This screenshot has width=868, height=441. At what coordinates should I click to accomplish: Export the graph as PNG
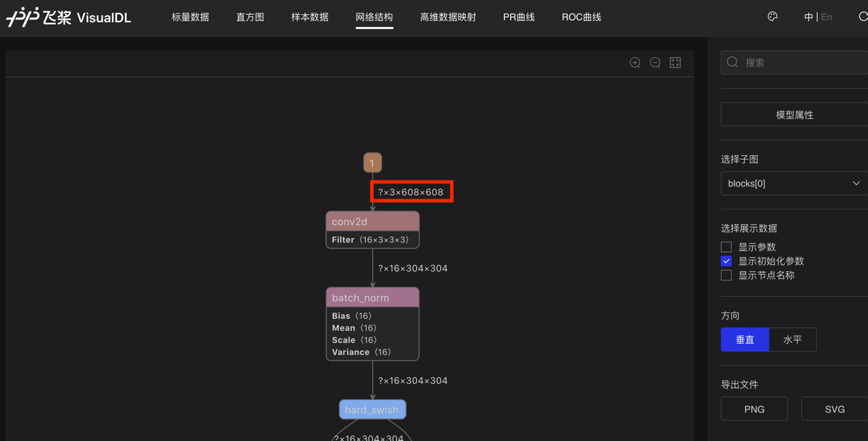754,408
